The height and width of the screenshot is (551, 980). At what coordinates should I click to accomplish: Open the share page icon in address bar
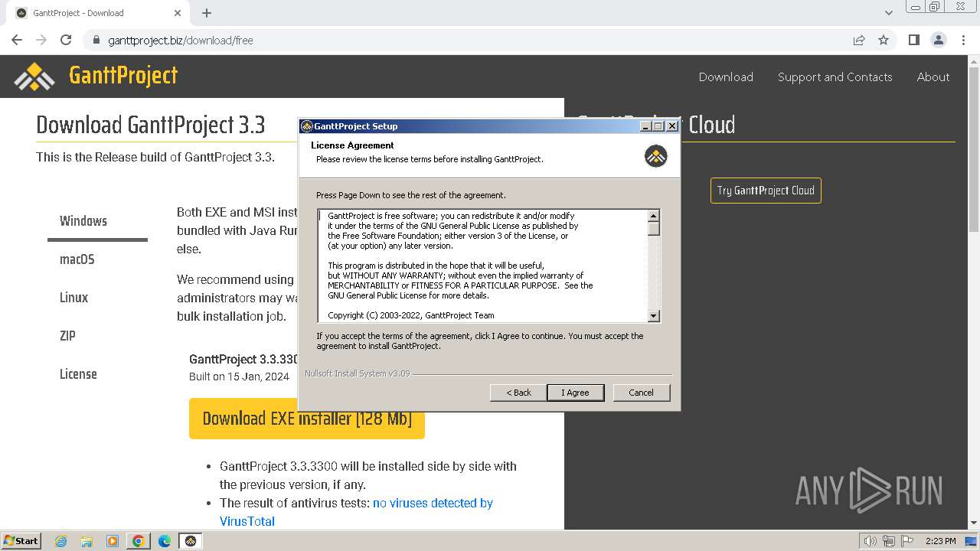pyautogui.click(x=859, y=40)
